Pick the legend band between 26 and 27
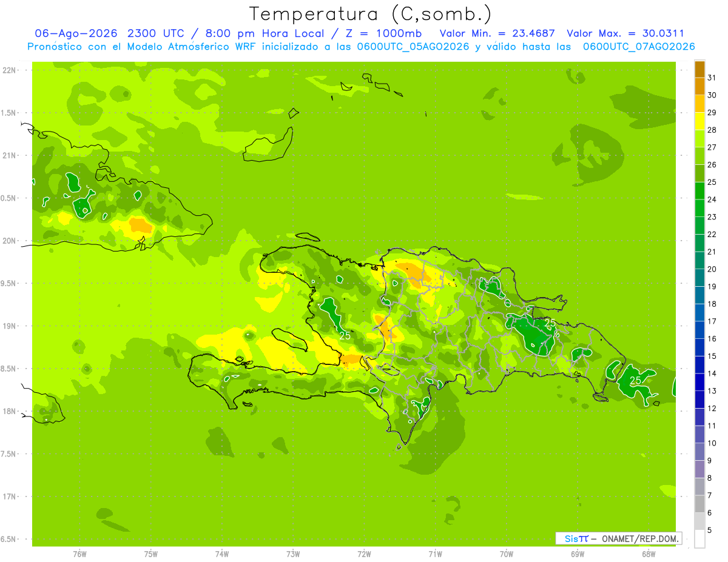This screenshot has height=562, width=728. 699,156
